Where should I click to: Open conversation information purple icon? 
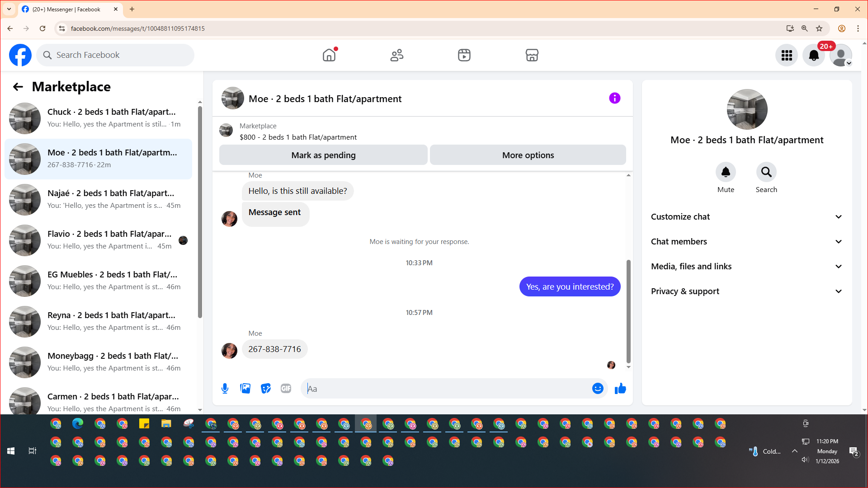pyautogui.click(x=614, y=98)
